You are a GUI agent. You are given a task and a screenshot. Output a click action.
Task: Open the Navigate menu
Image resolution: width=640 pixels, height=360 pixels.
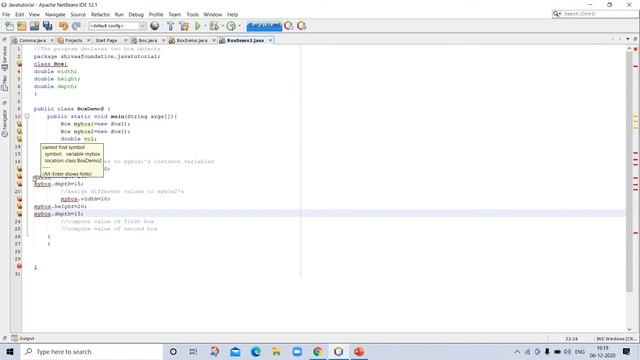tap(55, 14)
